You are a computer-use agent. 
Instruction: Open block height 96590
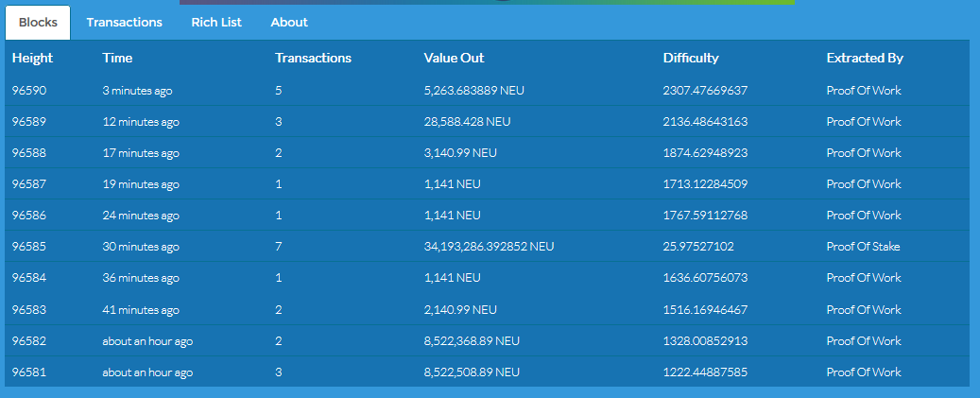tap(29, 91)
